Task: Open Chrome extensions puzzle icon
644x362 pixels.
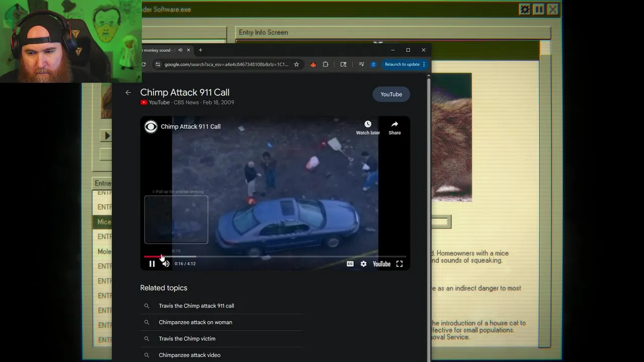Action: (x=326, y=64)
